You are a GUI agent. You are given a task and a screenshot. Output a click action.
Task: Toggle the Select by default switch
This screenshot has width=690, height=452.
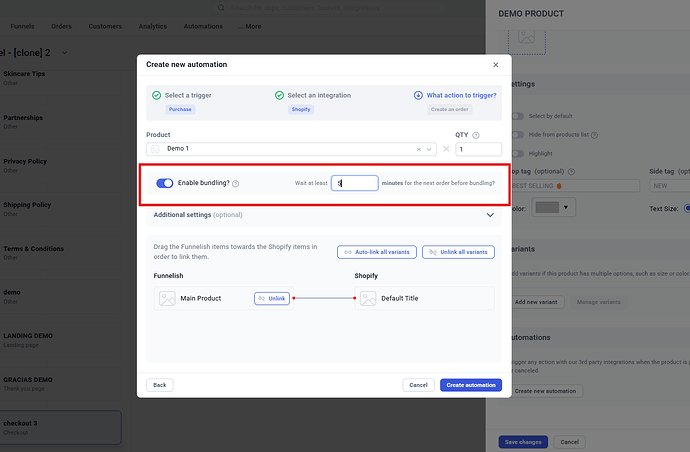coord(517,116)
